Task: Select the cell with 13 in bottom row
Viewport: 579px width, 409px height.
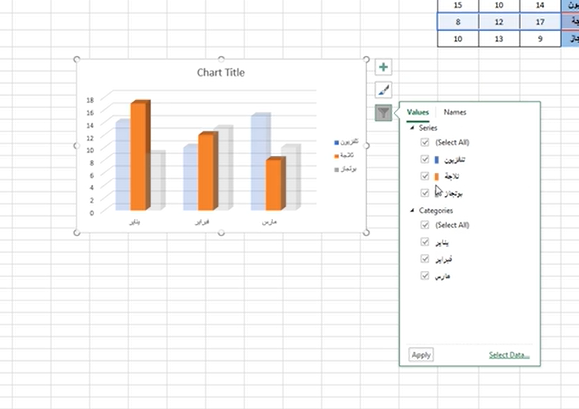Action: [499, 39]
